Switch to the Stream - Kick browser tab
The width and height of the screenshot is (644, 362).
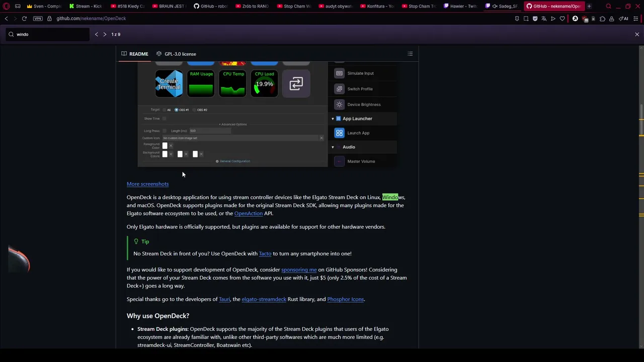[x=86, y=6]
